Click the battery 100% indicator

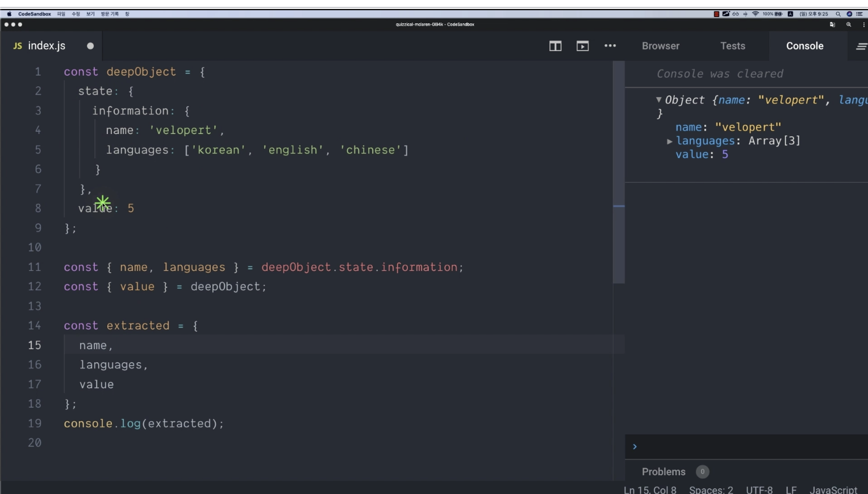(x=773, y=14)
